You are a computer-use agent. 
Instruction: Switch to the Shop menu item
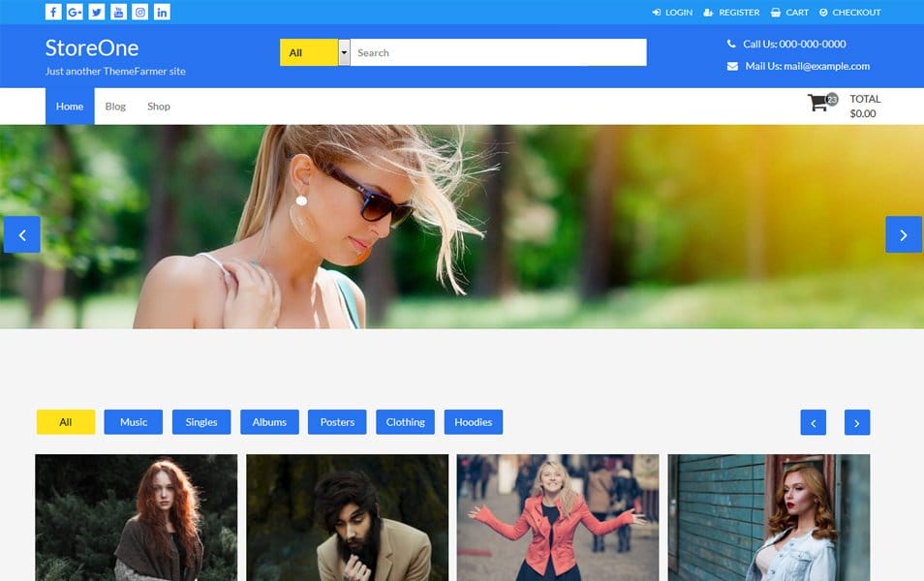158,107
